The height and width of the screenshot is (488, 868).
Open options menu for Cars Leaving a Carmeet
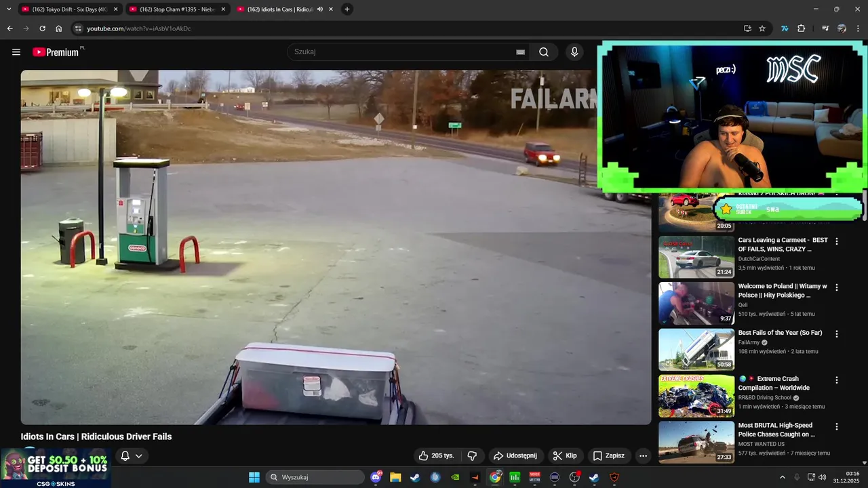click(x=836, y=241)
